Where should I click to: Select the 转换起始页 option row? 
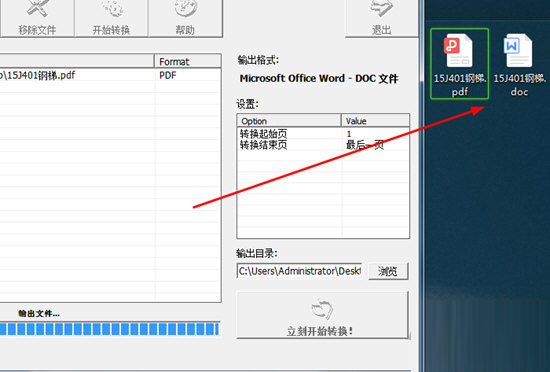pyautogui.click(x=323, y=134)
